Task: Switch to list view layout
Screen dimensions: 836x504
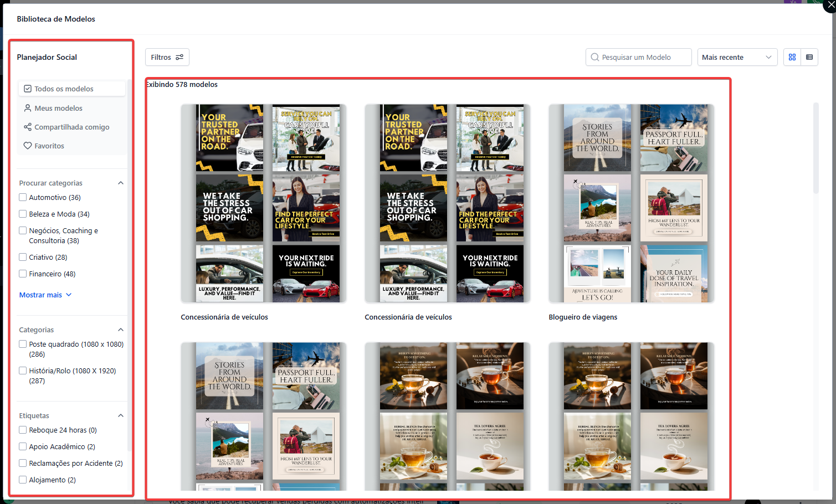Action: pos(809,57)
